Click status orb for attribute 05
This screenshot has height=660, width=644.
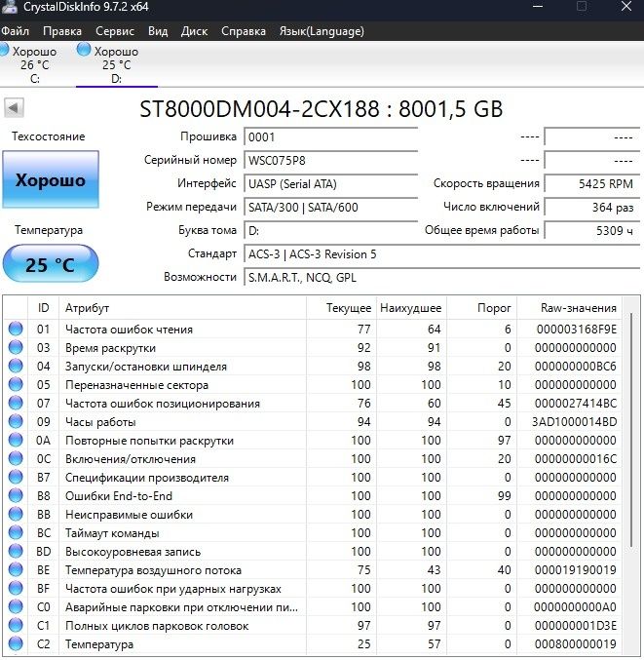click(x=16, y=384)
